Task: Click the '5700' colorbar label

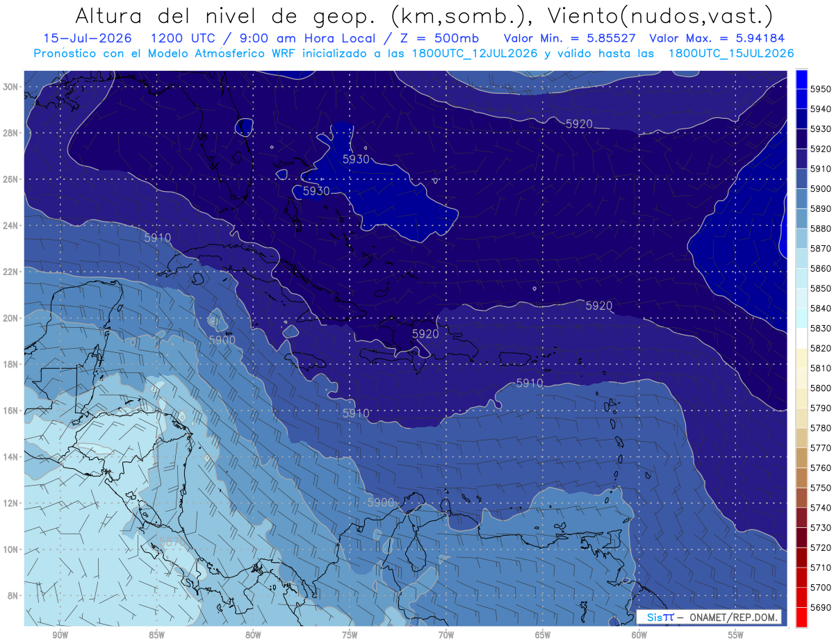Action: pyautogui.click(x=821, y=587)
